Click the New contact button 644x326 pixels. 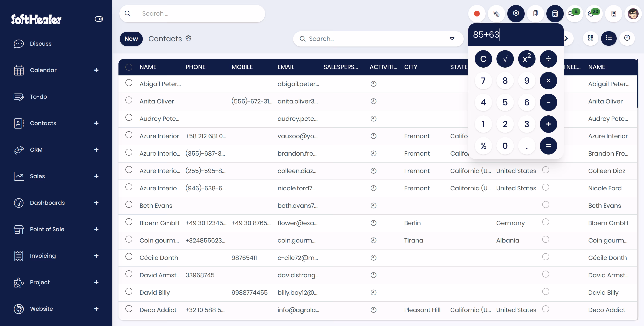[131, 38]
